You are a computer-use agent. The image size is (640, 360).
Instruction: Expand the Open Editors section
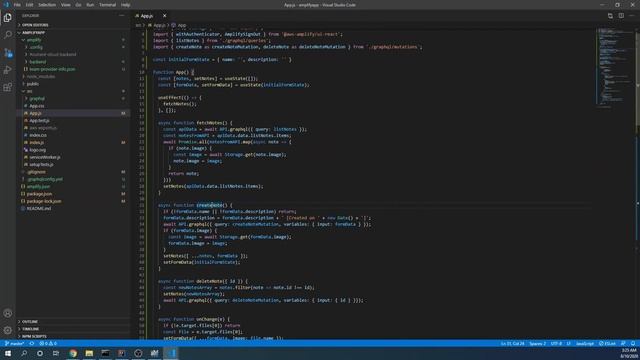tap(73, 25)
